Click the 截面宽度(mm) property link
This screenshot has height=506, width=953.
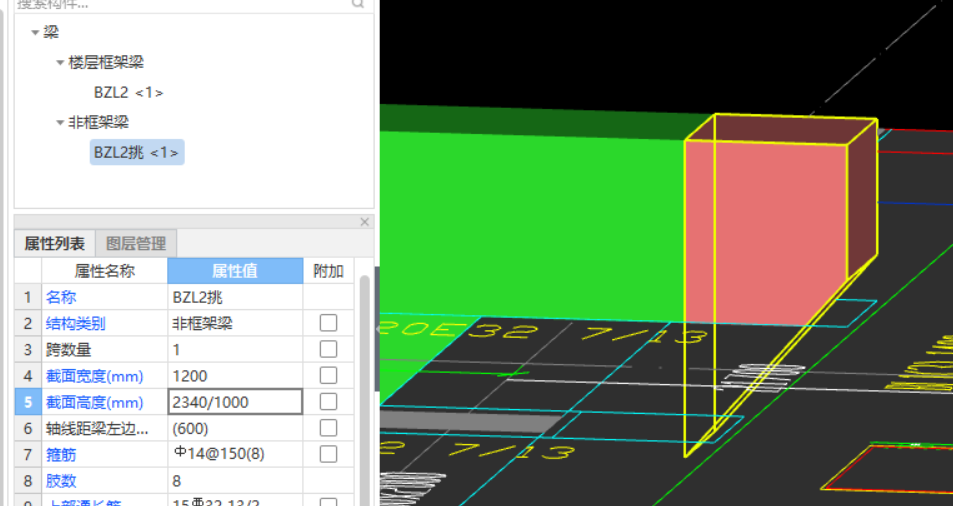coord(94,376)
